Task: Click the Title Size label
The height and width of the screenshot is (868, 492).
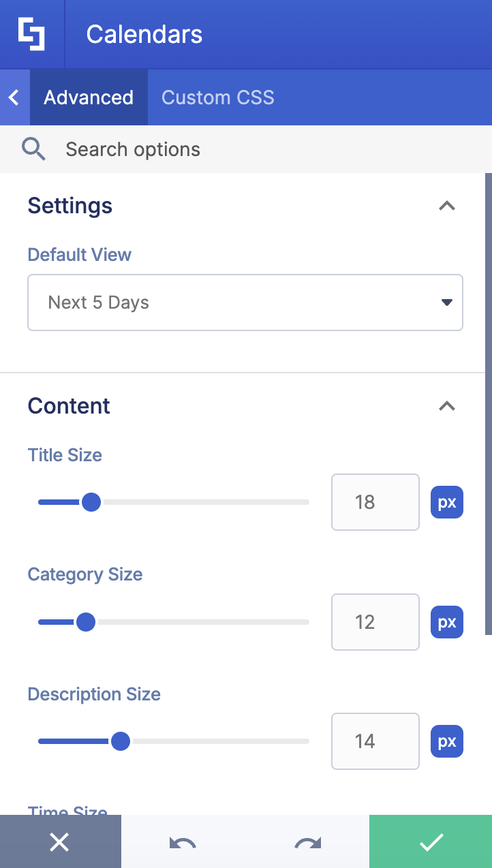Action: coord(65,454)
